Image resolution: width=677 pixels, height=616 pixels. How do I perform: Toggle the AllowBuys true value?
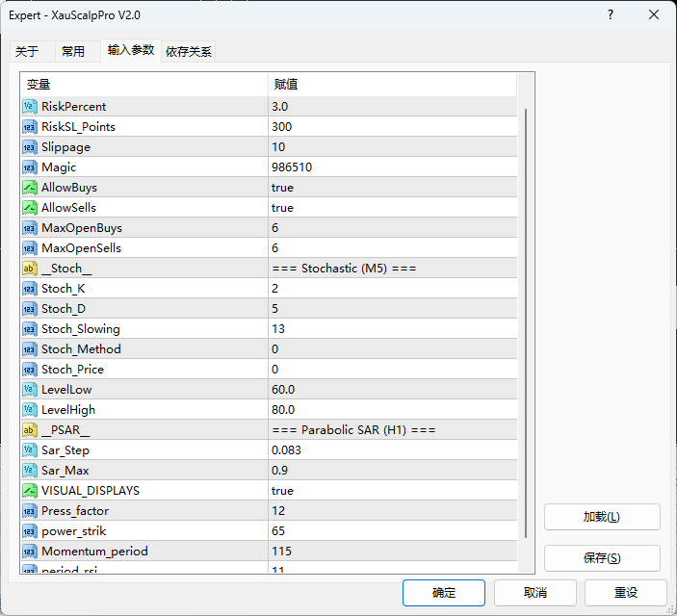pyautogui.click(x=282, y=188)
